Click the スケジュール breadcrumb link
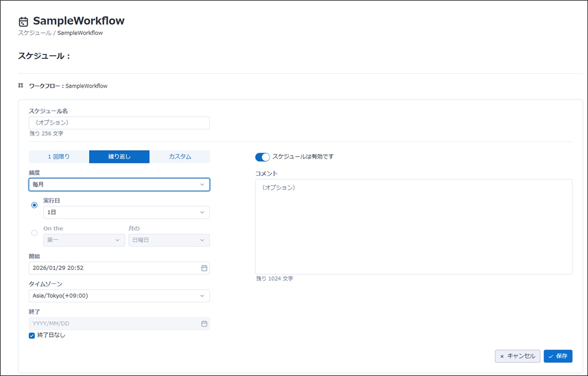The image size is (588, 376). pos(34,33)
